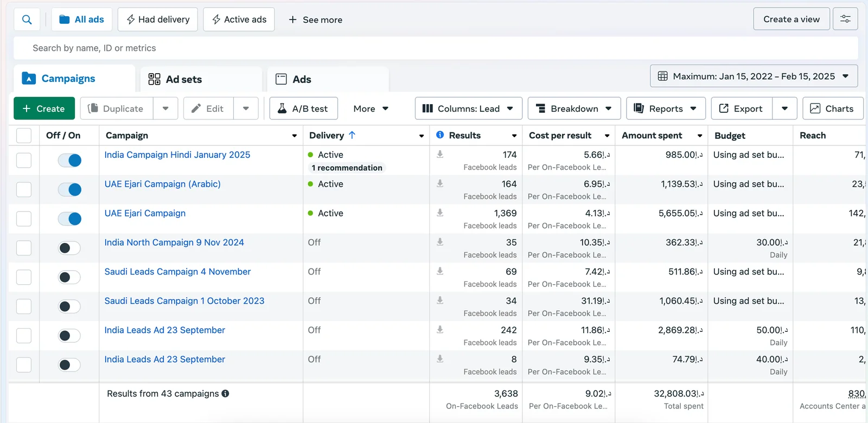The image size is (868, 423).
Task: Expand the Columns: Lead dropdown
Action: click(x=468, y=108)
